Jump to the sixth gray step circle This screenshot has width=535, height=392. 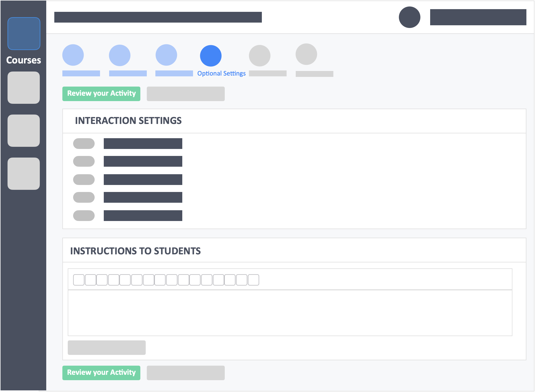coord(306,54)
